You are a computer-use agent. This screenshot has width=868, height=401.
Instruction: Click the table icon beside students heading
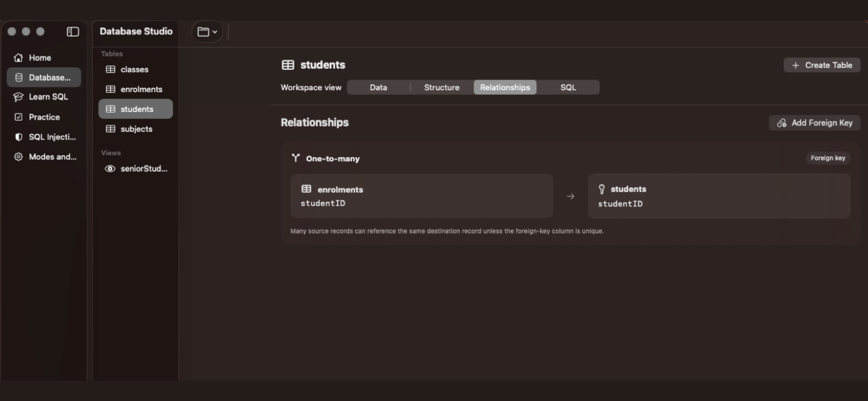click(x=288, y=65)
